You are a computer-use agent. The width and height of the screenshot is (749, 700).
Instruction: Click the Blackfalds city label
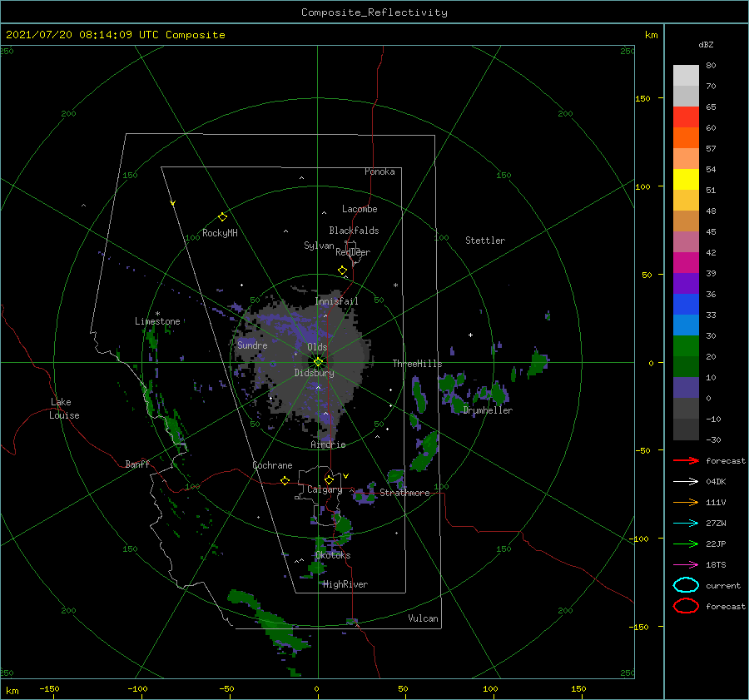coord(354,231)
